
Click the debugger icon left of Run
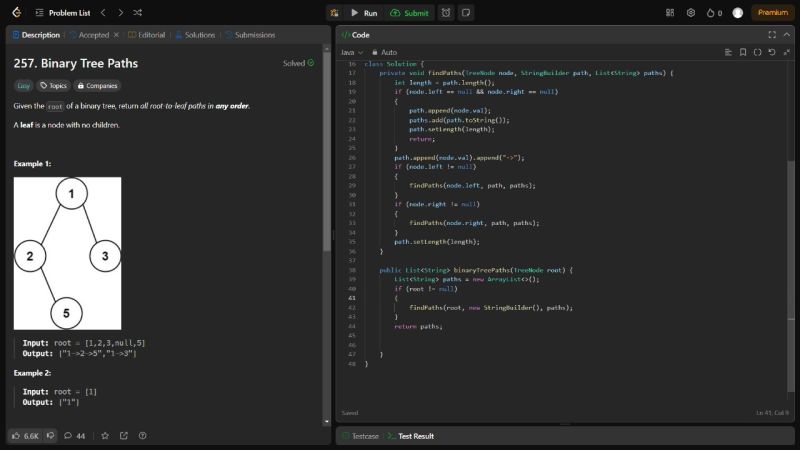334,13
